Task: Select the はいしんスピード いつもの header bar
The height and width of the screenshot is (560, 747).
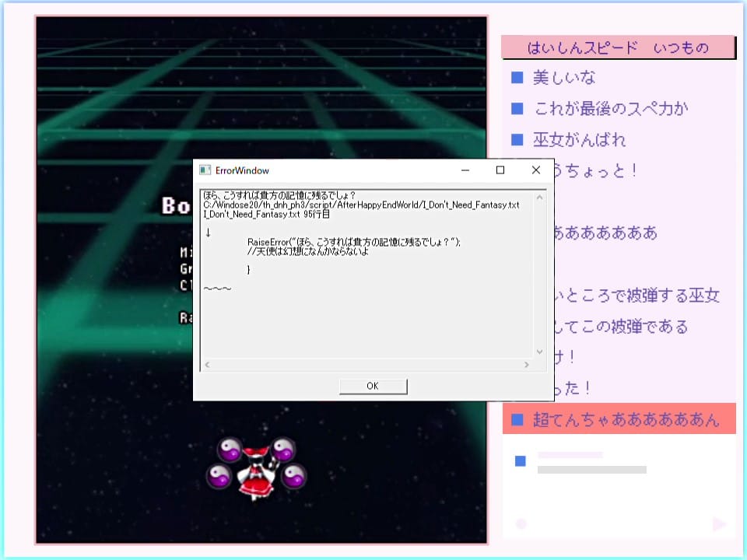Action: pos(618,47)
